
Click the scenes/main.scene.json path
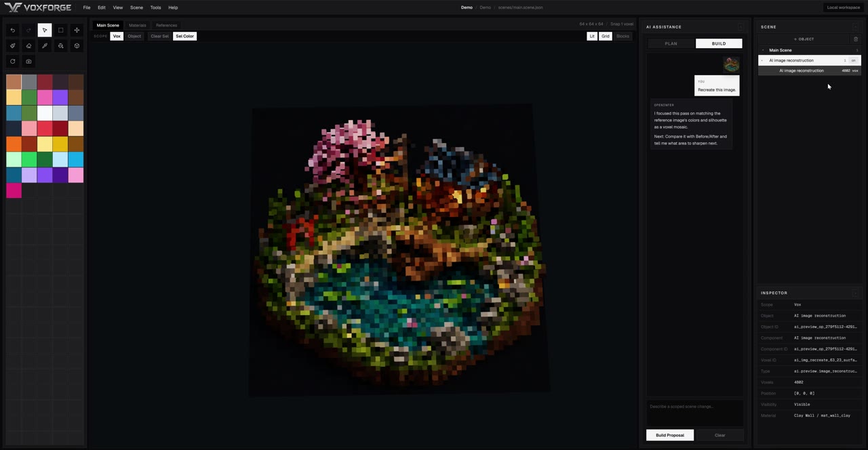(521, 7)
